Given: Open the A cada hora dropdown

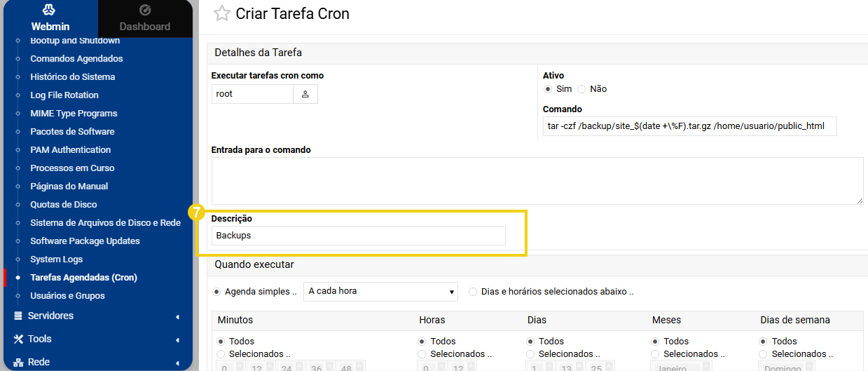Looking at the screenshot, I should pos(380,291).
